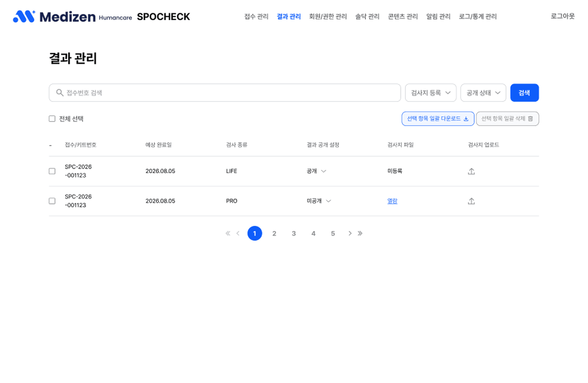The width and height of the screenshot is (588, 383).
Task: Open the 로그/통계 관리 menu
Action: point(478,16)
